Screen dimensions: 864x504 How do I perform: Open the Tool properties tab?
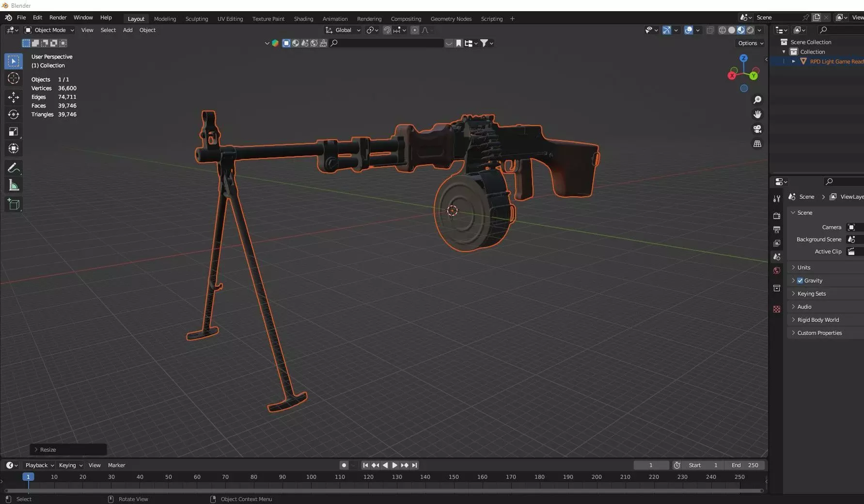(x=777, y=198)
